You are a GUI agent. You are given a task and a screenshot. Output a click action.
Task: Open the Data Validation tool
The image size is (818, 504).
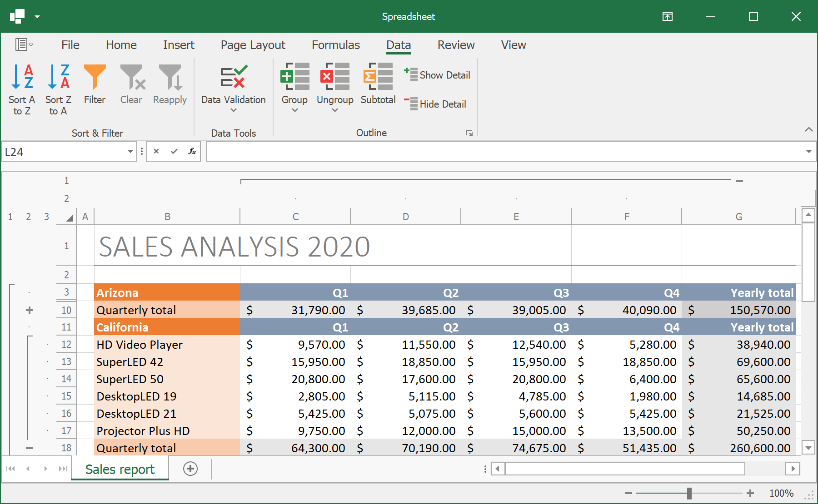[x=233, y=77]
